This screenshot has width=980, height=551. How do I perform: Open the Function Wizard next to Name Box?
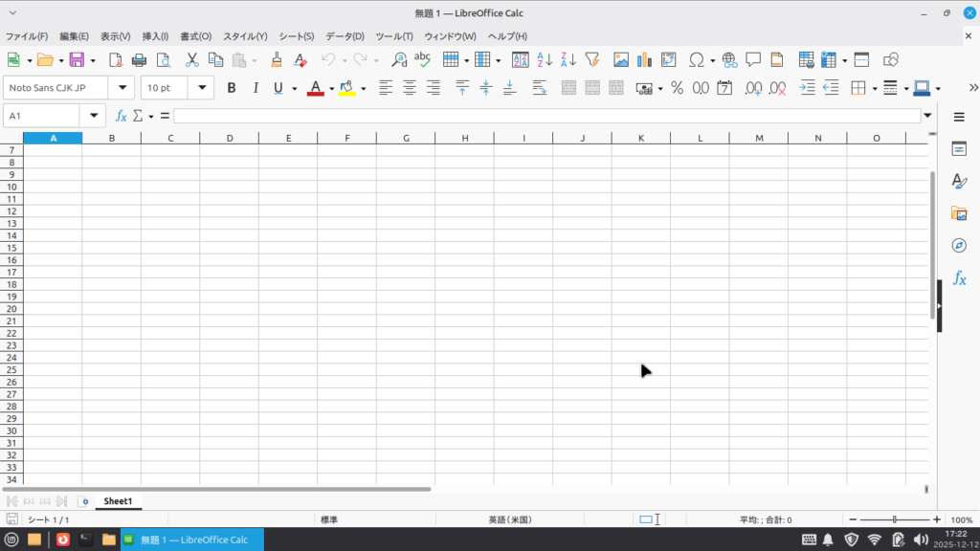point(121,116)
